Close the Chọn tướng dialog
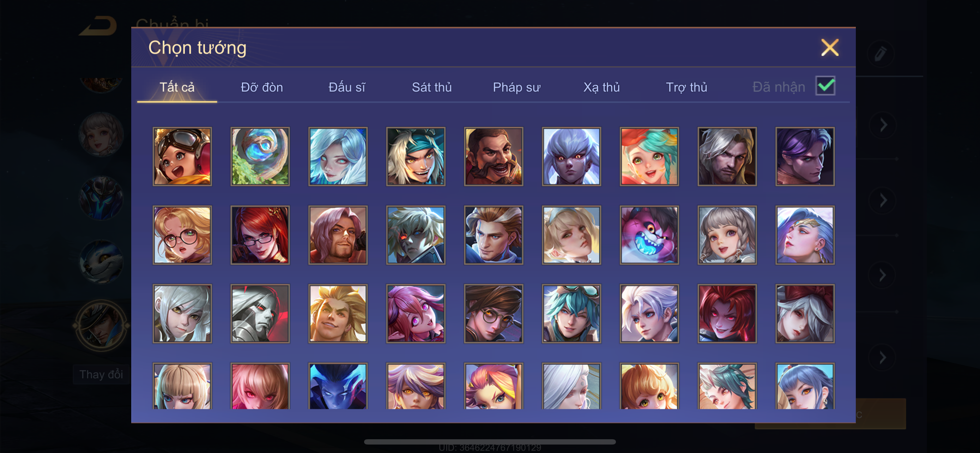The image size is (980, 453). [x=830, y=48]
